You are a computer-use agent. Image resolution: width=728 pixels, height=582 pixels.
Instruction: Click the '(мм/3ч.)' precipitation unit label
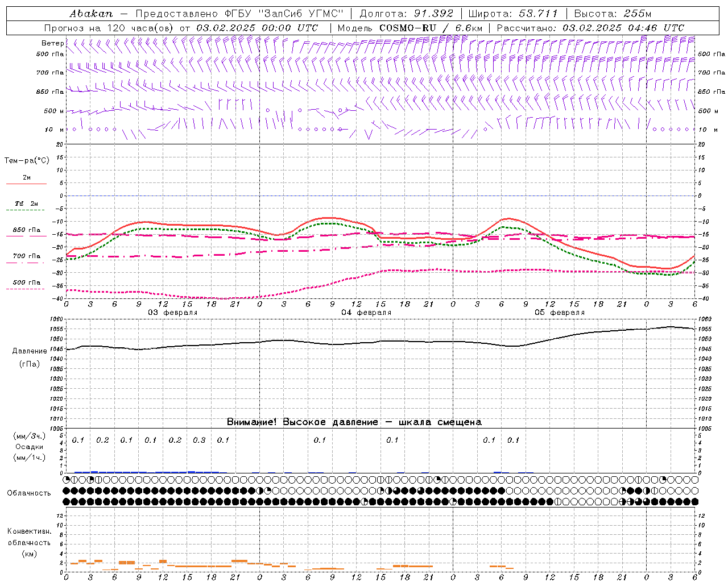(29, 436)
